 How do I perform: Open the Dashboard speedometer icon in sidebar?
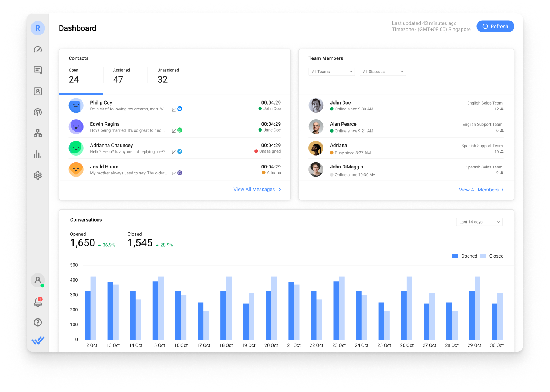[38, 49]
